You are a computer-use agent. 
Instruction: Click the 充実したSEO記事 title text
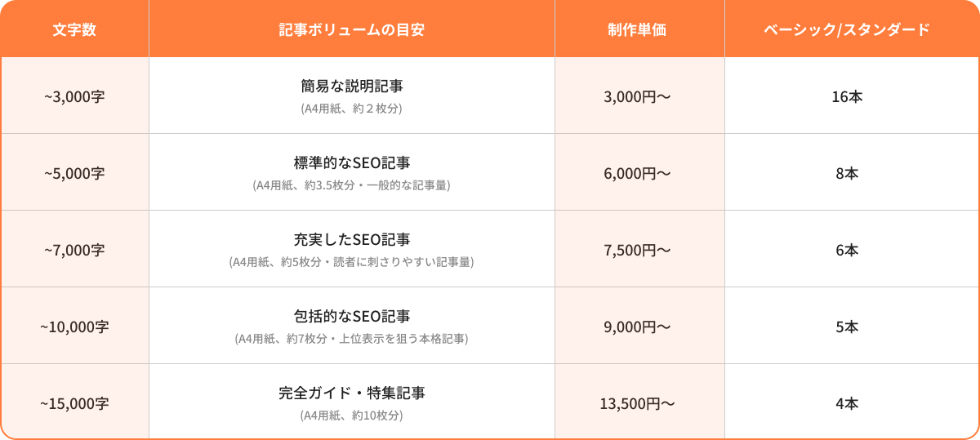click(x=351, y=239)
